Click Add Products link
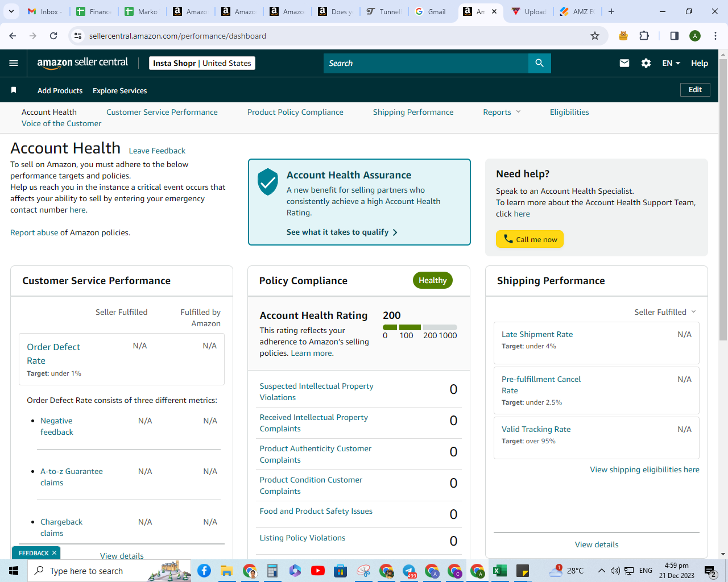This screenshot has height=582, width=728. [x=60, y=90]
